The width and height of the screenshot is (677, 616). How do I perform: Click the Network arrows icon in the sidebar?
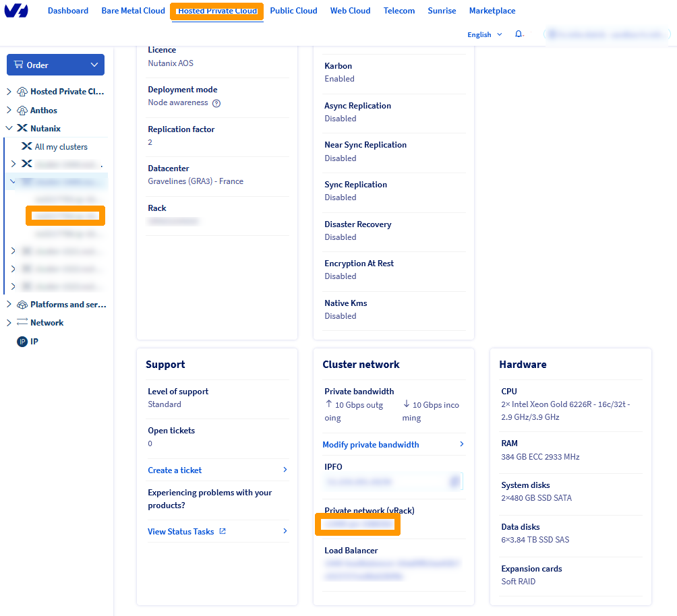pyautogui.click(x=22, y=323)
